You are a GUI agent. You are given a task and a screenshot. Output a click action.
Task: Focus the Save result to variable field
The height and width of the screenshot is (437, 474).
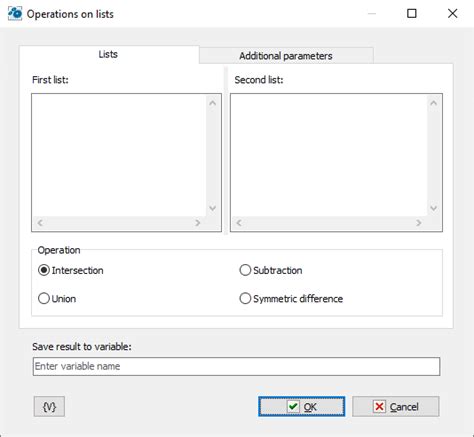pyautogui.click(x=236, y=366)
